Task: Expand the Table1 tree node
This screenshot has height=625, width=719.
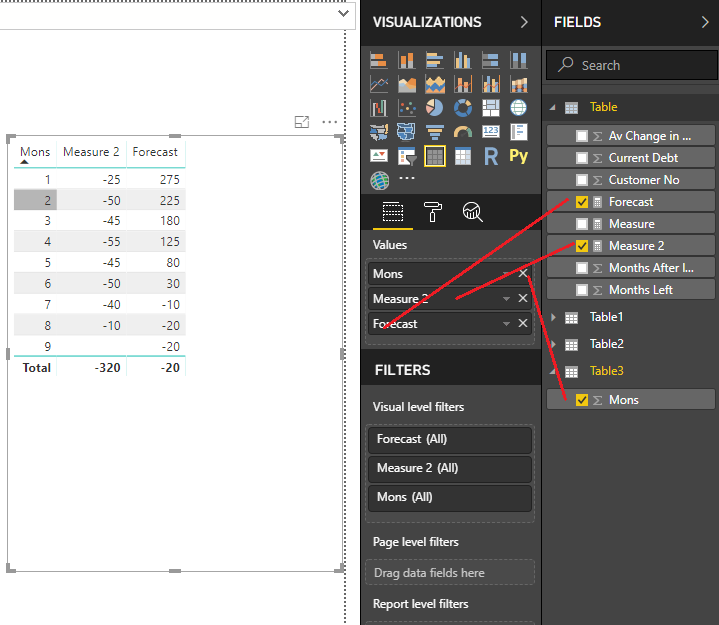Action: 553,317
